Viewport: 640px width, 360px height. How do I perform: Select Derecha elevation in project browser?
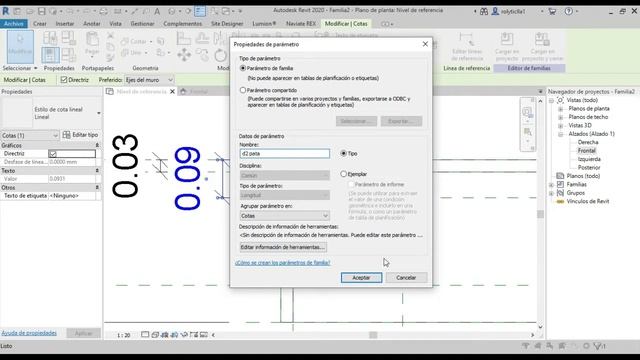click(588, 142)
